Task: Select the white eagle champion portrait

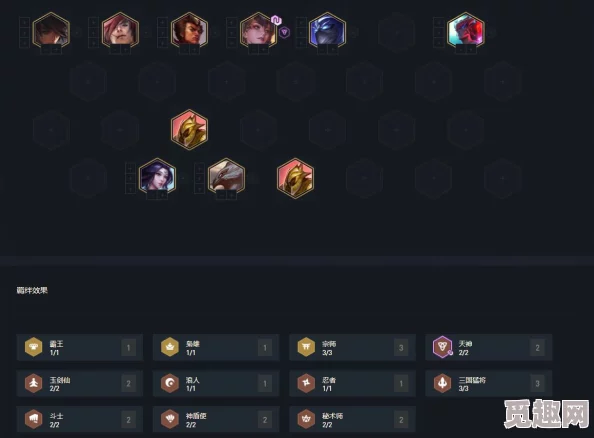Action: pyautogui.click(x=227, y=177)
